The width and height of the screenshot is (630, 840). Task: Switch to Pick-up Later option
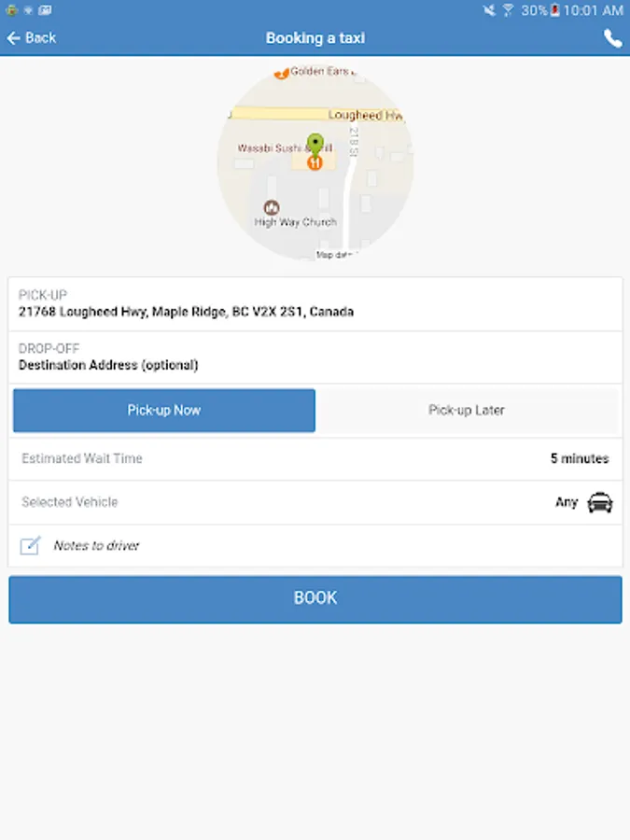(x=467, y=411)
